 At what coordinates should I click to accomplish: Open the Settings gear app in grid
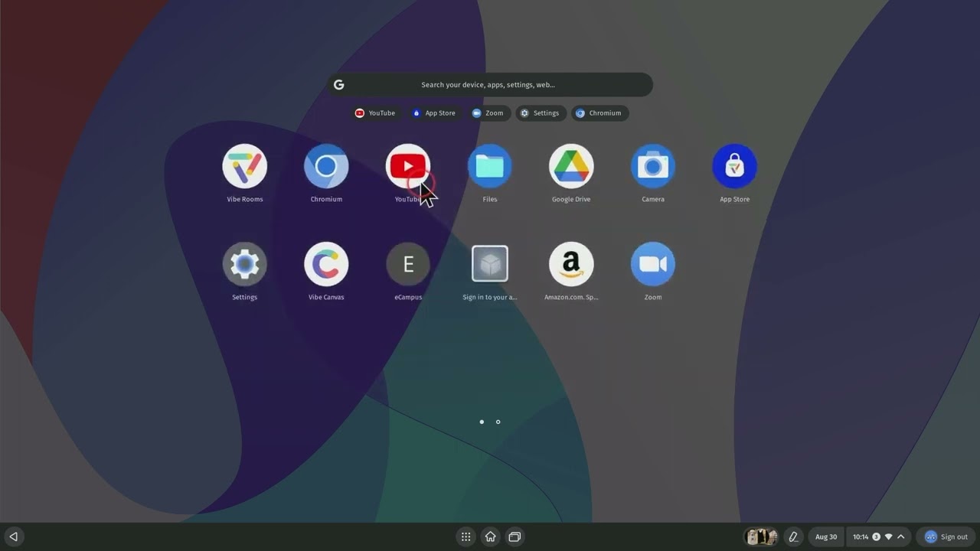(244, 264)
